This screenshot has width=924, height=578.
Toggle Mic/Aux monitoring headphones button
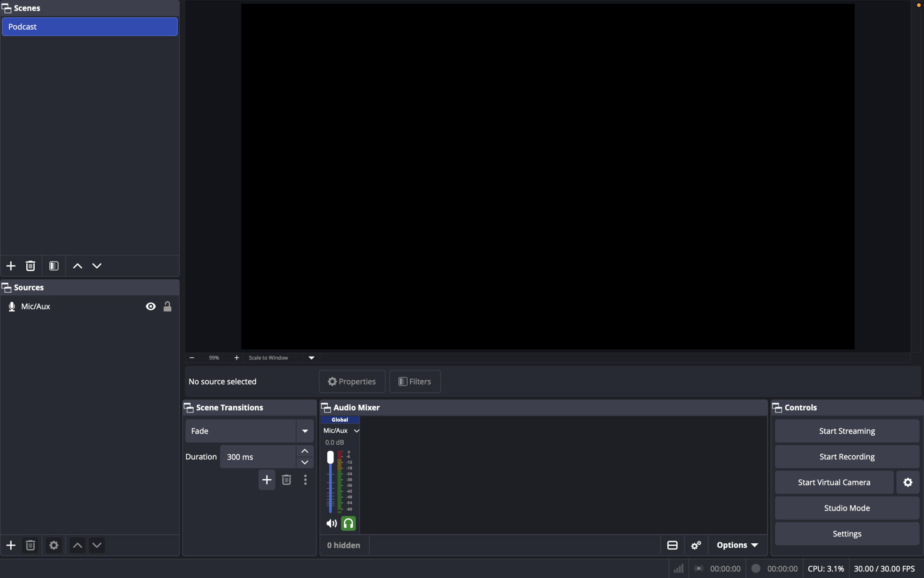click(x=348, y=524)
